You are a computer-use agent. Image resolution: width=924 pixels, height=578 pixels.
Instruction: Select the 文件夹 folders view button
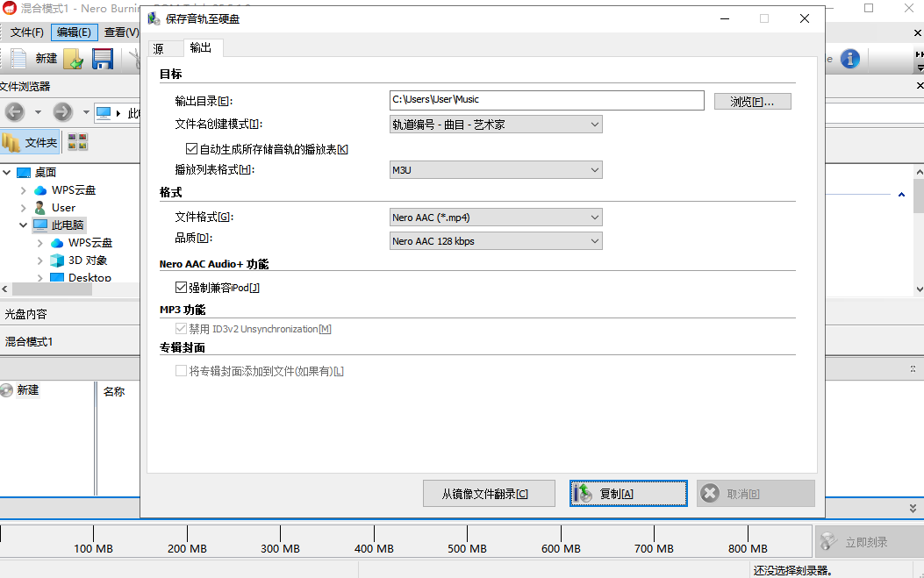(x=31, y=142)
